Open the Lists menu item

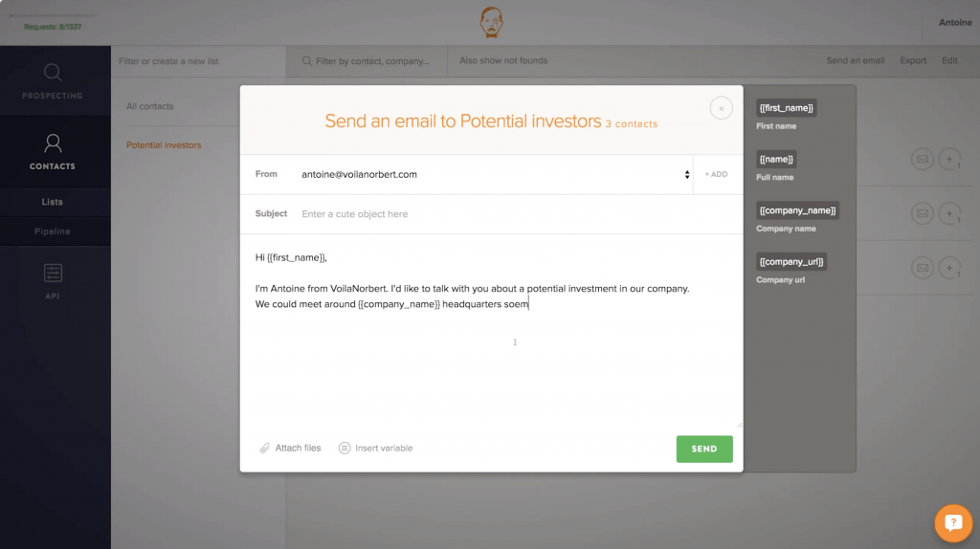tap(53, 202)
